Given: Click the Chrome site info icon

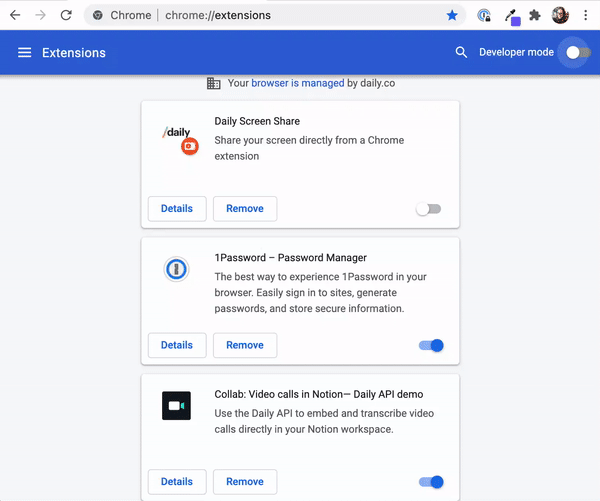Looking at the screenshot, I should click(98, 15).
